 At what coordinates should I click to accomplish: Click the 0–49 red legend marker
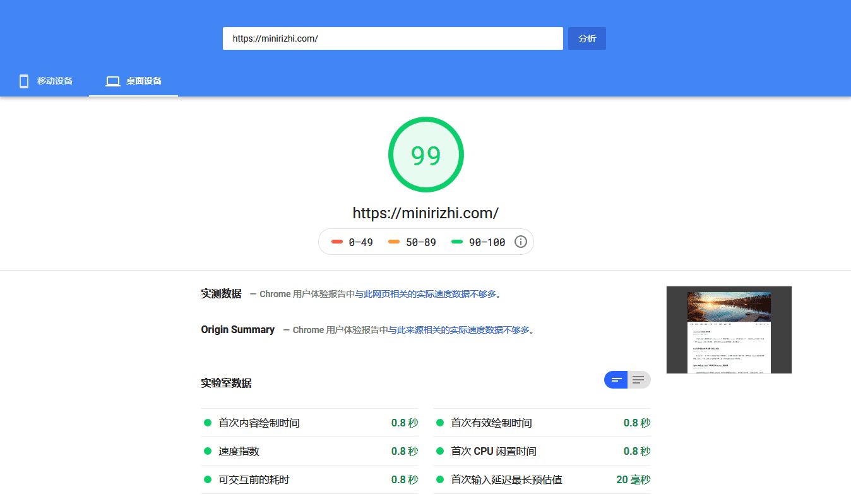pyautogui.click(x=337, y=242)
